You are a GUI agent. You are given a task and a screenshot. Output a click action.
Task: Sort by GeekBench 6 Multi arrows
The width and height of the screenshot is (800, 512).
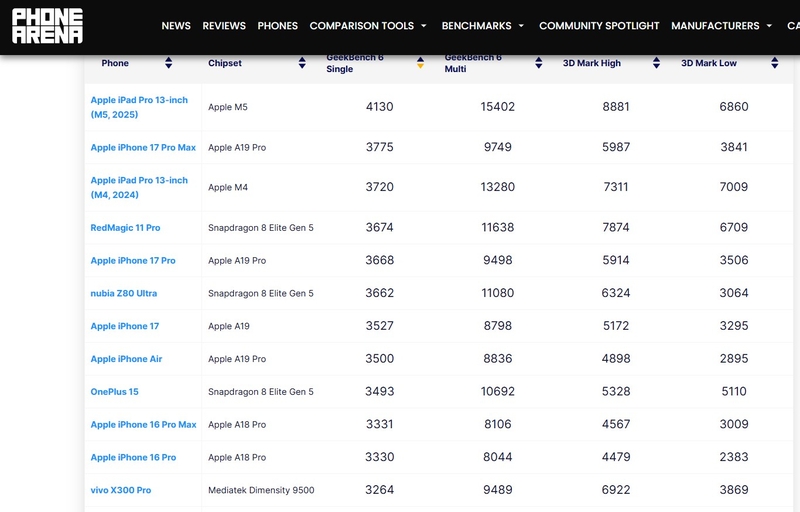pos(538,63)
